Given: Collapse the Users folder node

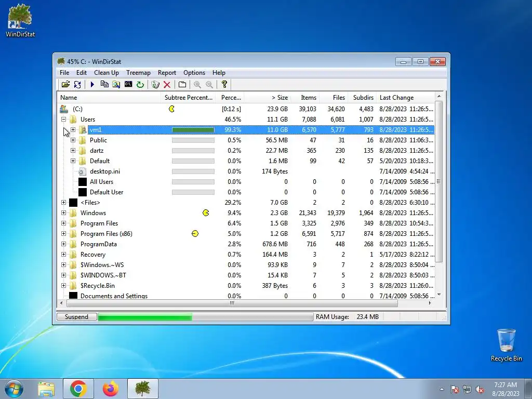Looking at the screenshot, I should point(63,119).
